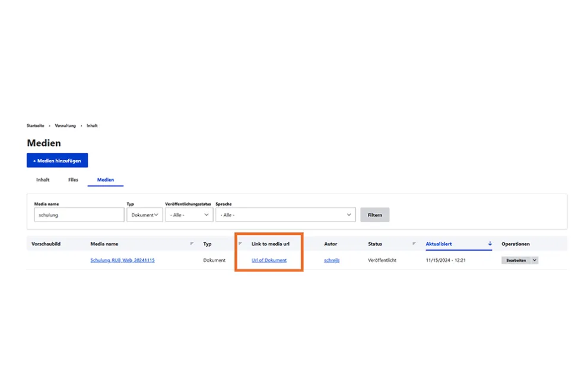Switch to the Inhalt tab
Viewport: 588px width, 392px height.
click(42, 179)
